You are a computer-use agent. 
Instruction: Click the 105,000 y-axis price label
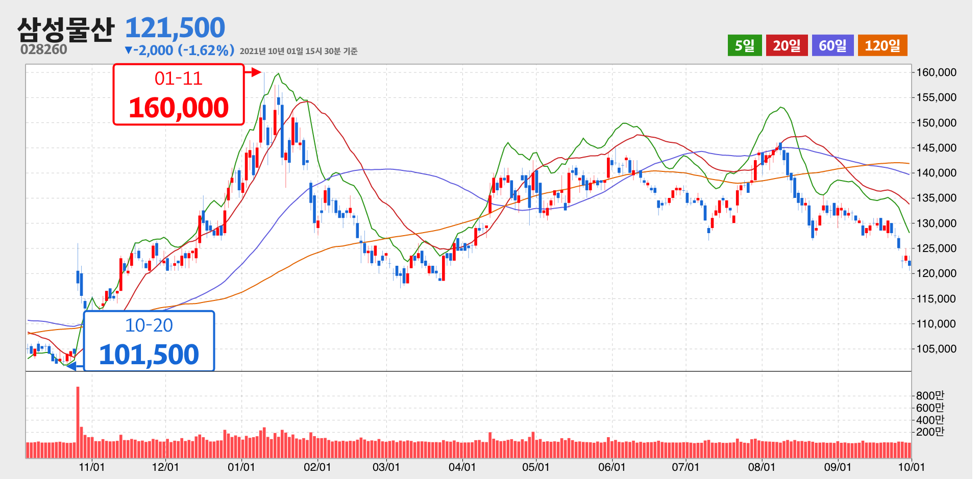(x=936, y=349)
